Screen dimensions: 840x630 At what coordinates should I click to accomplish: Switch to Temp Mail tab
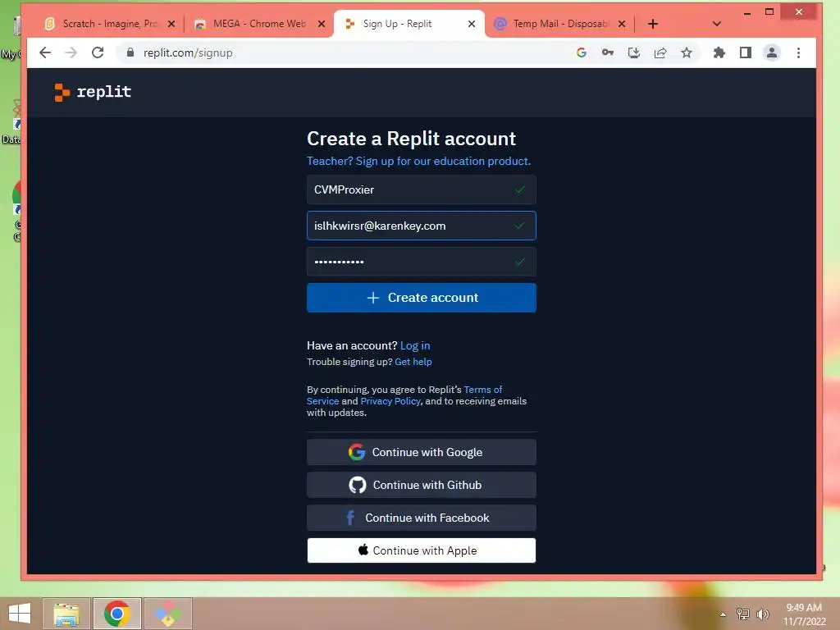[559, 24]
